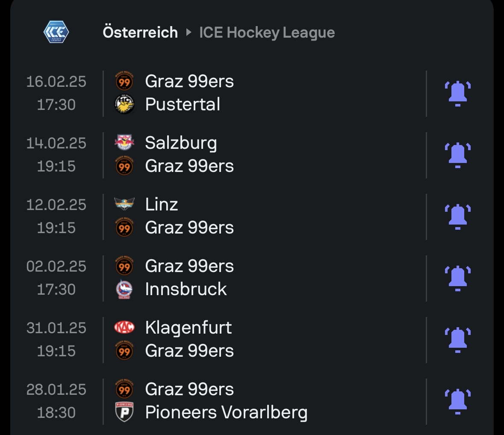Select the 12.02.25 19:15 match date

click(x=56, y=216)
